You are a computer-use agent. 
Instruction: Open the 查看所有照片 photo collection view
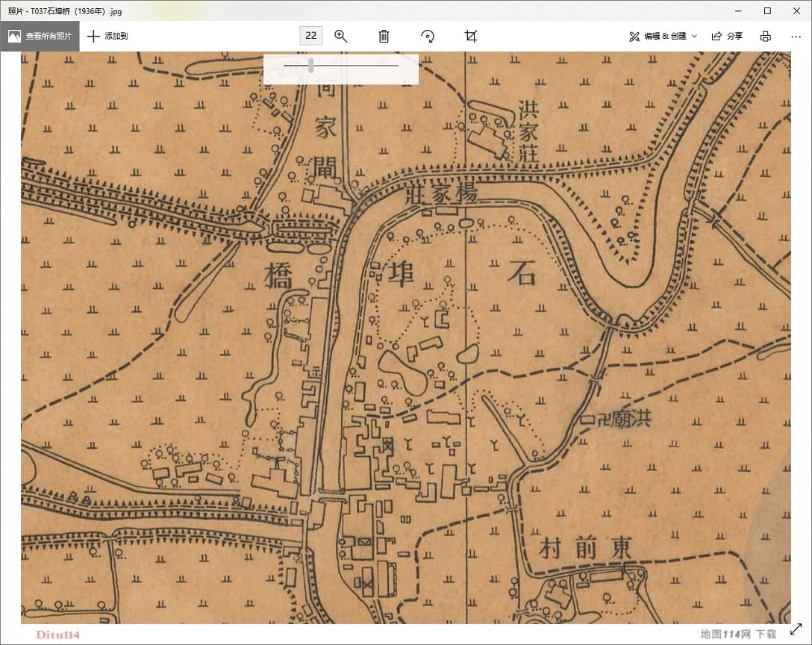click(40, 36)
